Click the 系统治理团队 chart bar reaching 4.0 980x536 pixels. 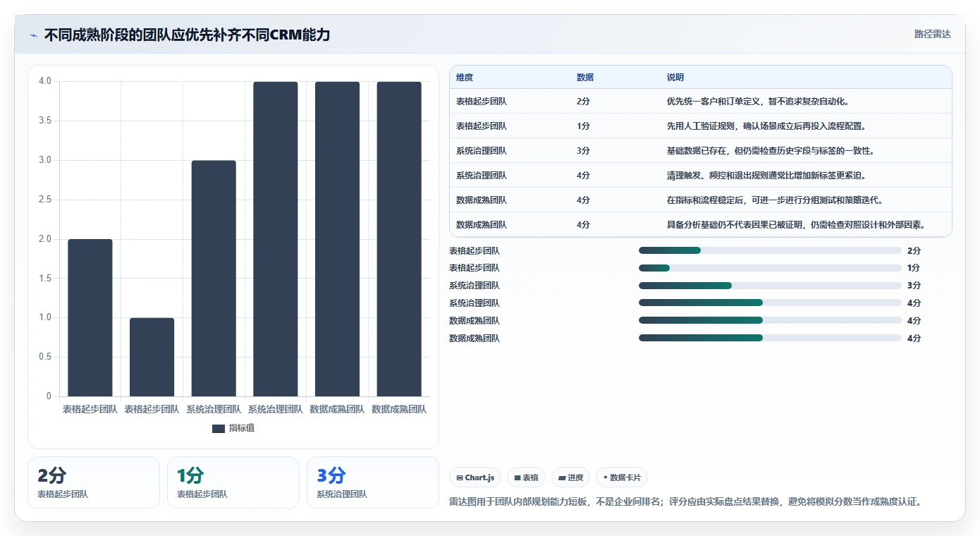point(276,239)
